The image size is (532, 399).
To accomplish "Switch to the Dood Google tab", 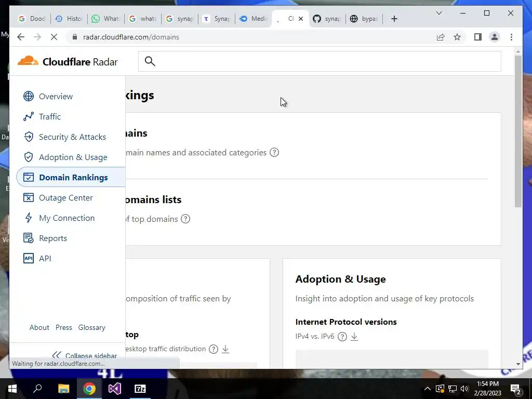I will pyautogui.click(x=32, y=19).
